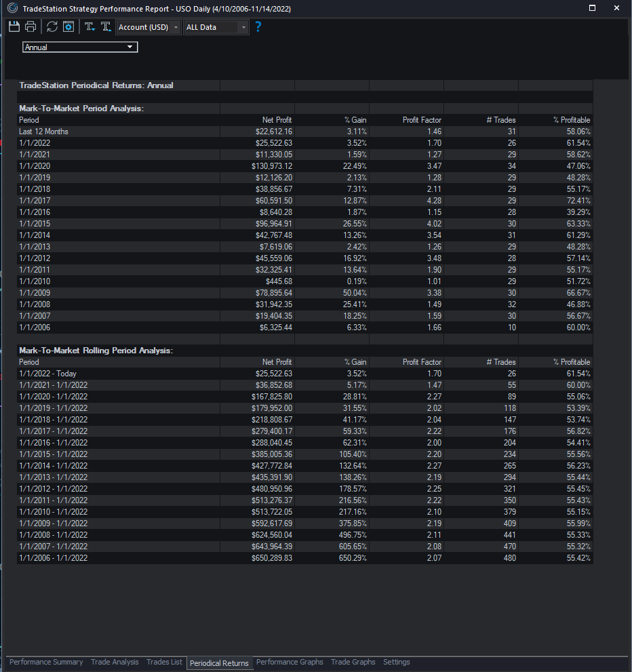The height and width of the screenshot is (672, 632).
Task: Select the Periodical Returns tab
Action: click(220, 663)
